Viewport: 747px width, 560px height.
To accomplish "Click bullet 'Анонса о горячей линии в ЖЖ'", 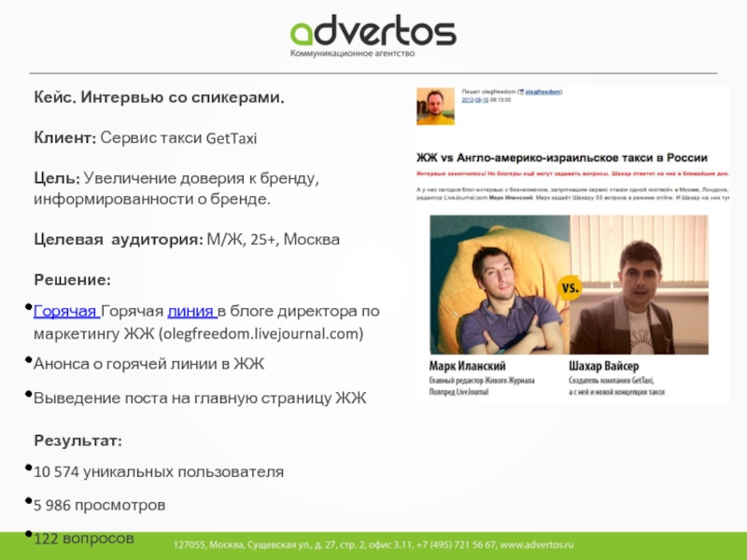I will [x=148, y=364].
